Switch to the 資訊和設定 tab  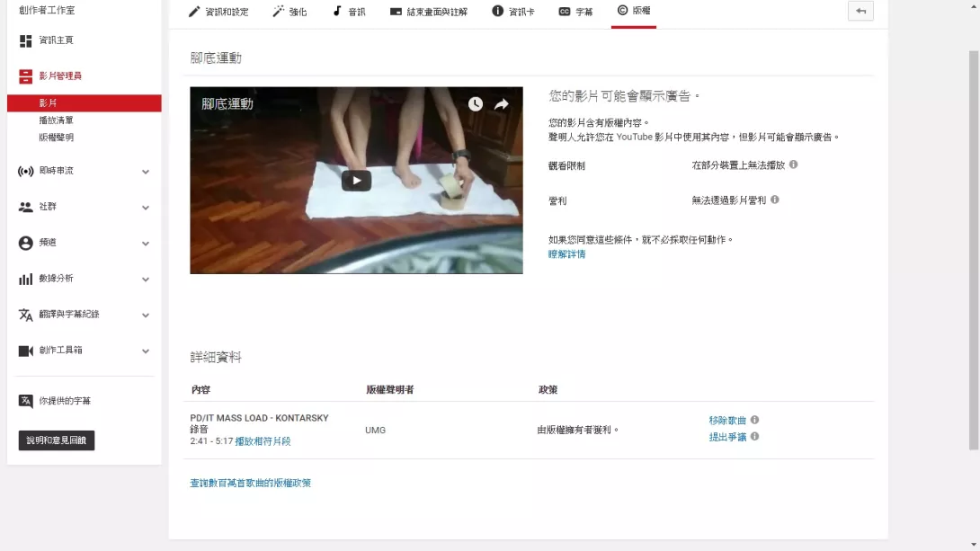218,12
